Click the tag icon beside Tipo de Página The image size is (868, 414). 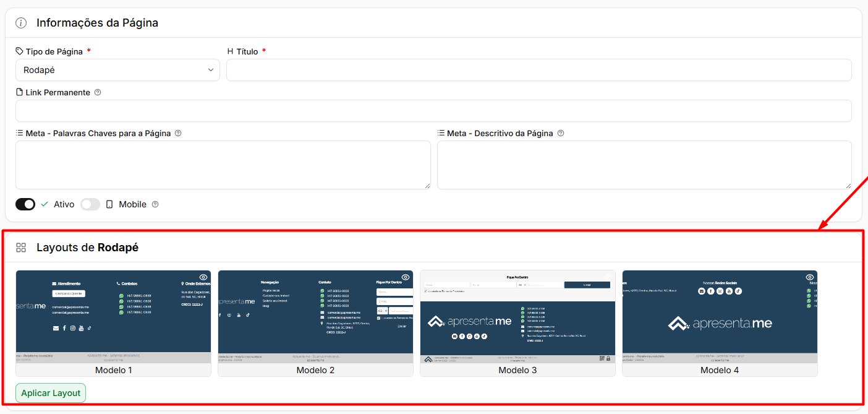tap(20, 51)
